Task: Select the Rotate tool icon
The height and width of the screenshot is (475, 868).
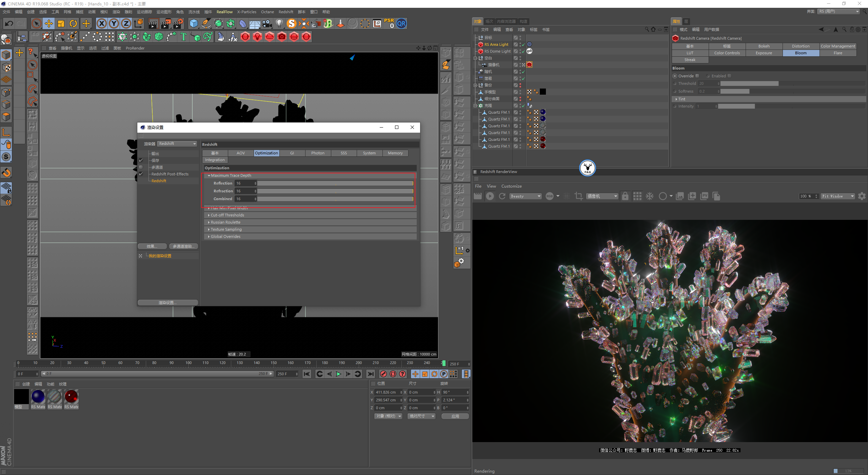Action: [x=73, y=23]
